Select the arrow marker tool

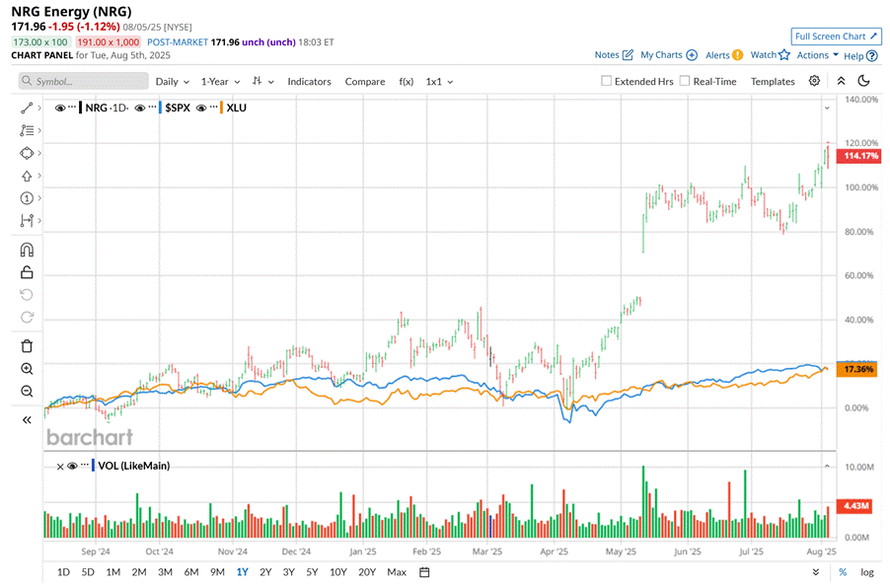coord(27,176)
